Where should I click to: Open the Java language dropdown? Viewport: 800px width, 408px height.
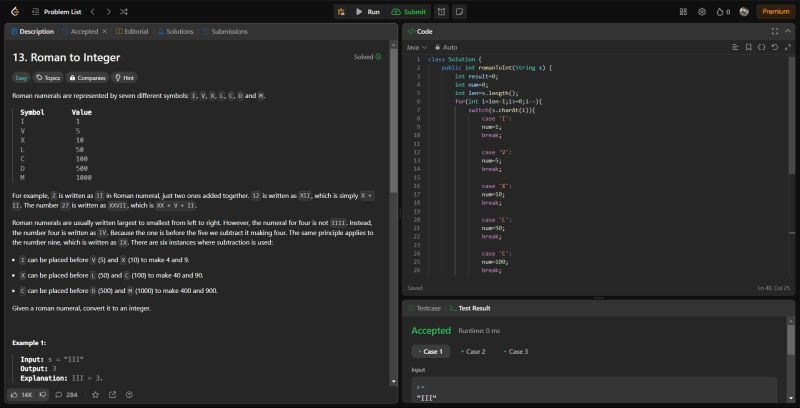click(x=418, y=47)
